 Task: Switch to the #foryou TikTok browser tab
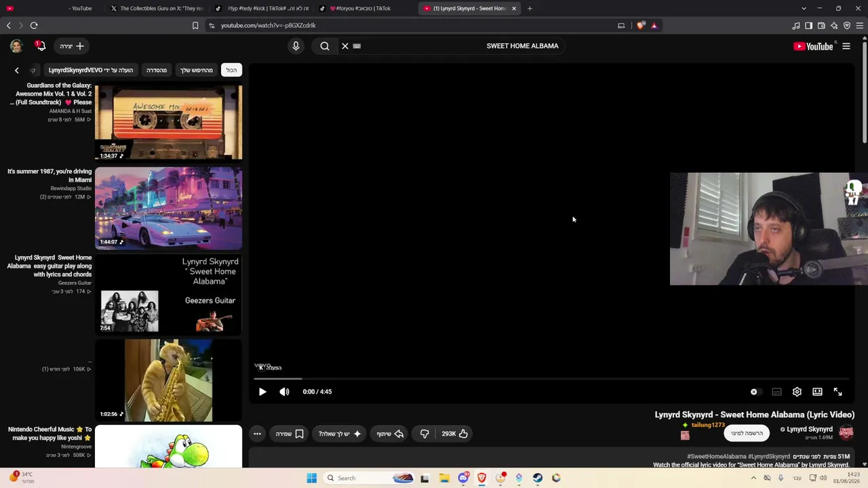(360, 8)
